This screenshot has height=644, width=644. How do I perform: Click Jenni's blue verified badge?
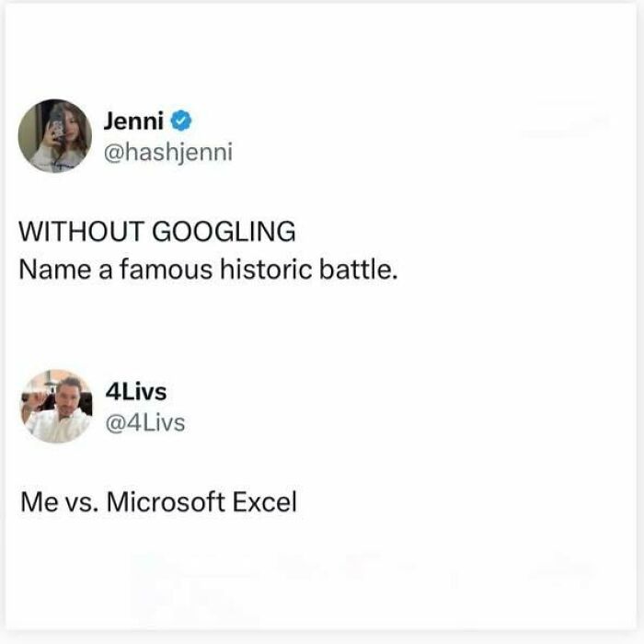(x=181, y=121)
